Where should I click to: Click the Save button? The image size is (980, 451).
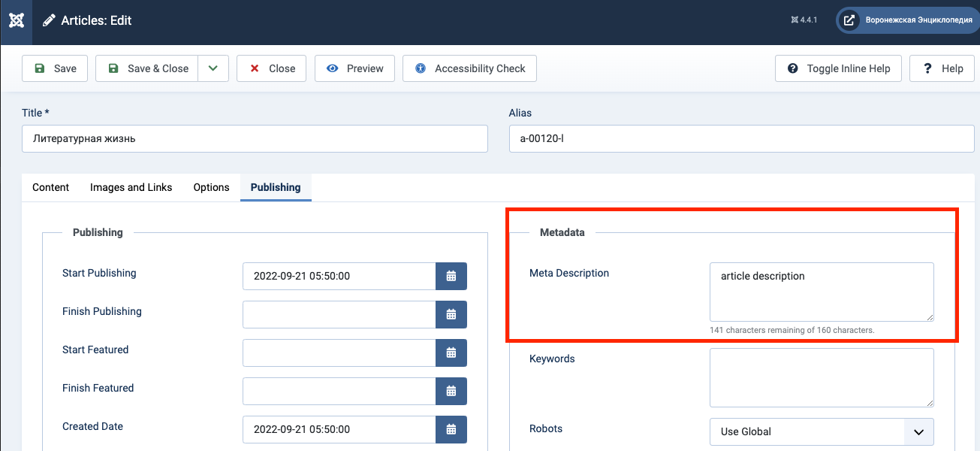click(x=55, y=68)
